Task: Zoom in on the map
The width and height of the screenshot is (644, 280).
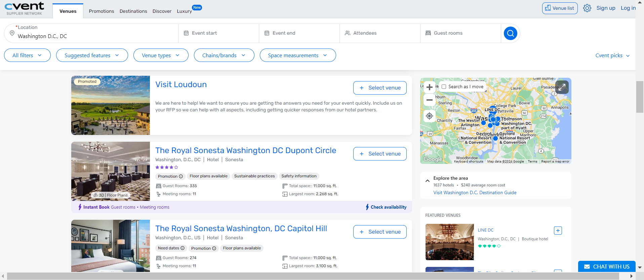Action: pyautogui.click(x=429, y=87)
